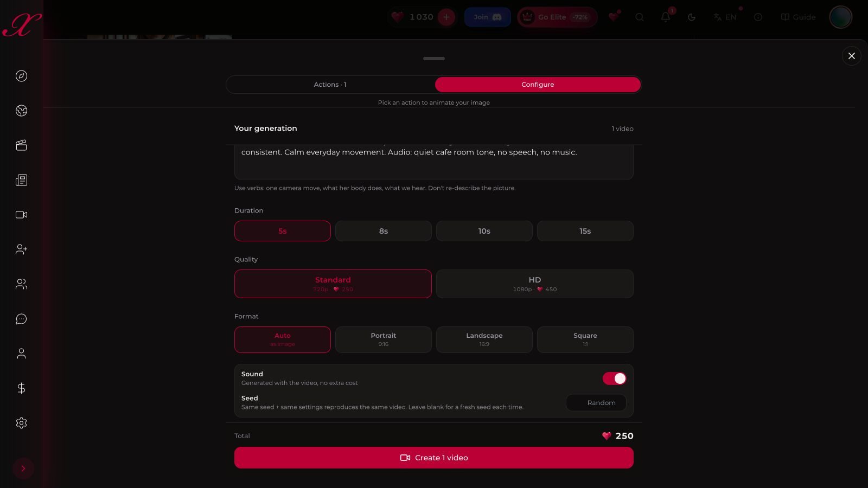Expand the sidebar with the arrow button

(23, 468)
